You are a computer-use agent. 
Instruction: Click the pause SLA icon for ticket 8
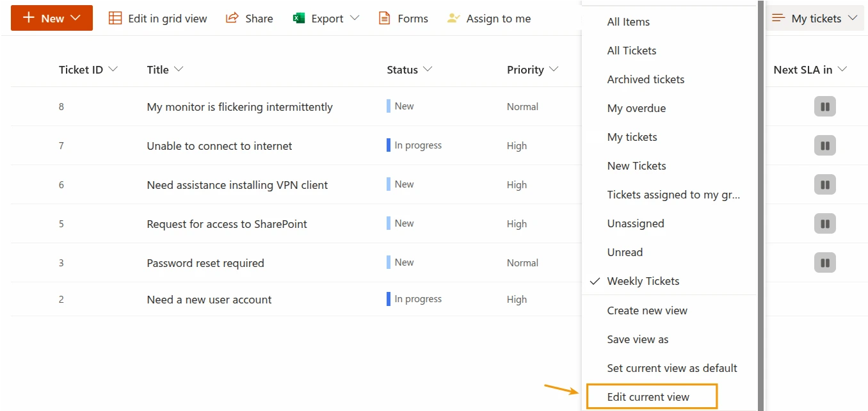[825, 107]
